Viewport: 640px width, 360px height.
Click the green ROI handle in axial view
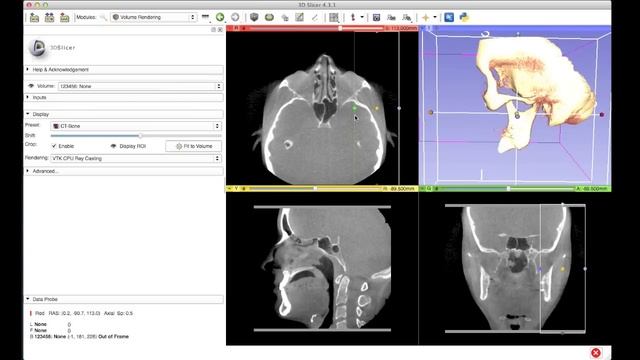click(x=354, y=108)
